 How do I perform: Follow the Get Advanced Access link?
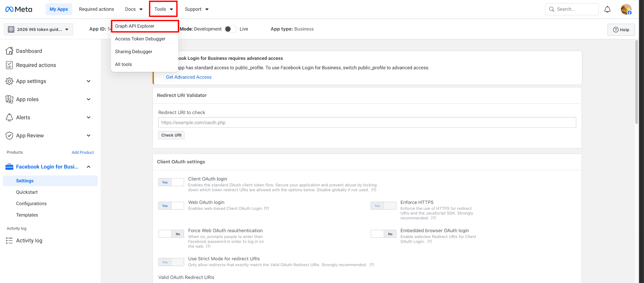point(189,77)
